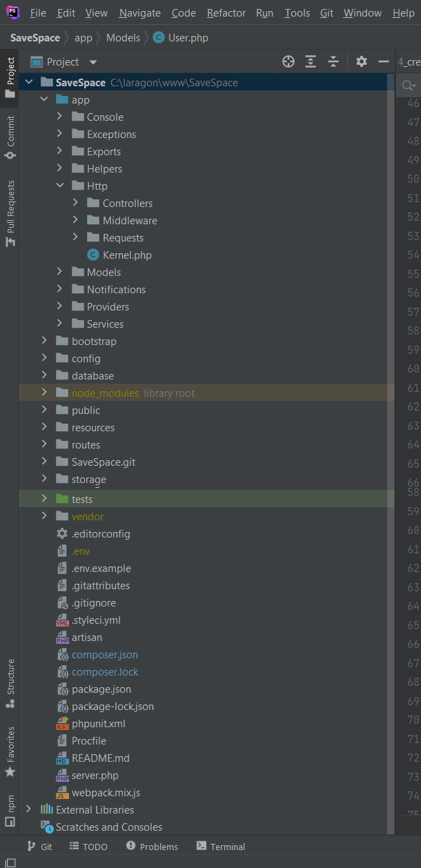The height and width of the screenshot is (868, 421).
Task: Open the Terminal tab
Action: 221,847
